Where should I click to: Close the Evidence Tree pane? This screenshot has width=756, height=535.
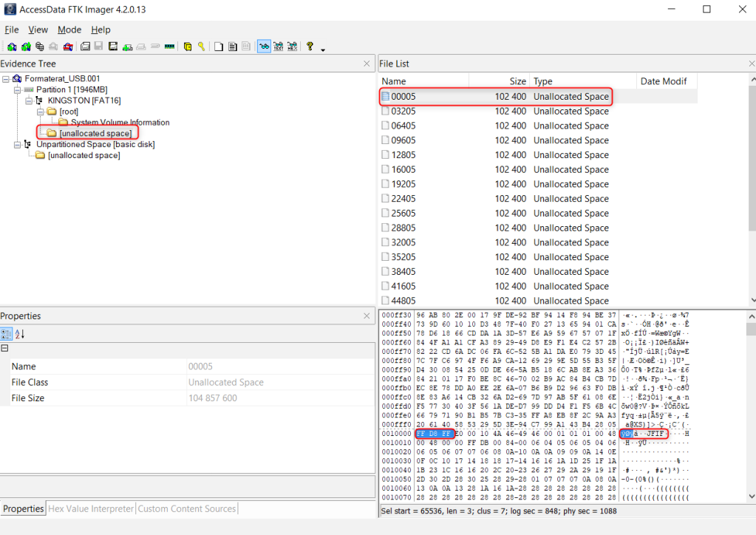[367, 64]
